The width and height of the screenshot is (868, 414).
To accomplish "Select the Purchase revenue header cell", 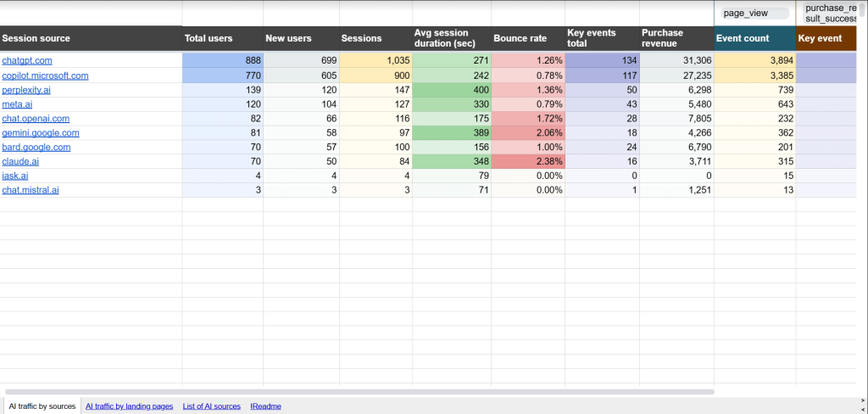I will point(677,38).
